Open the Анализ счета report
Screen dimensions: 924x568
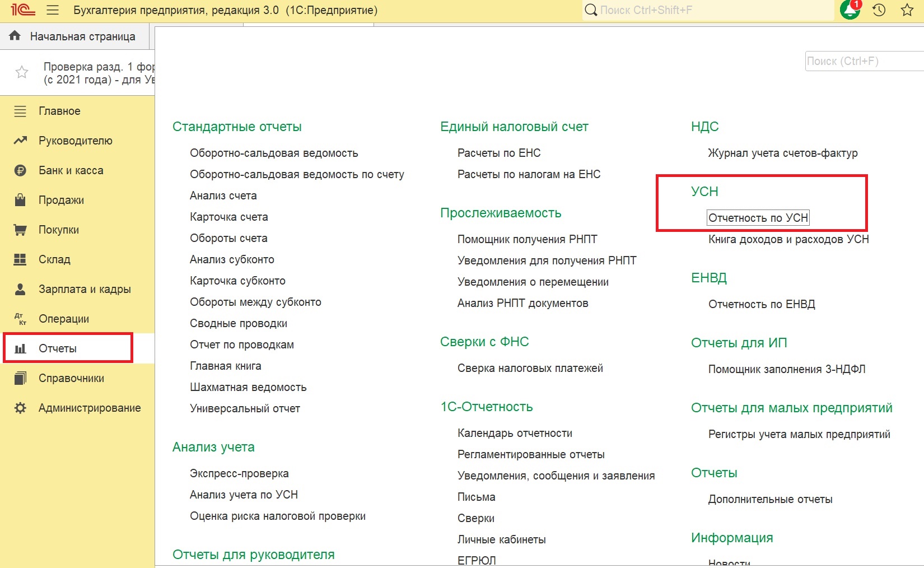click(223, 195)
